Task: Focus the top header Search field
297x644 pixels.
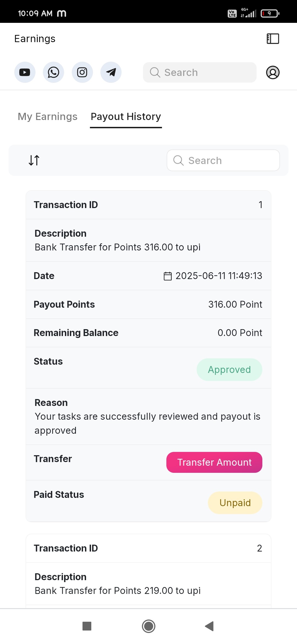Action: [200, 72]
